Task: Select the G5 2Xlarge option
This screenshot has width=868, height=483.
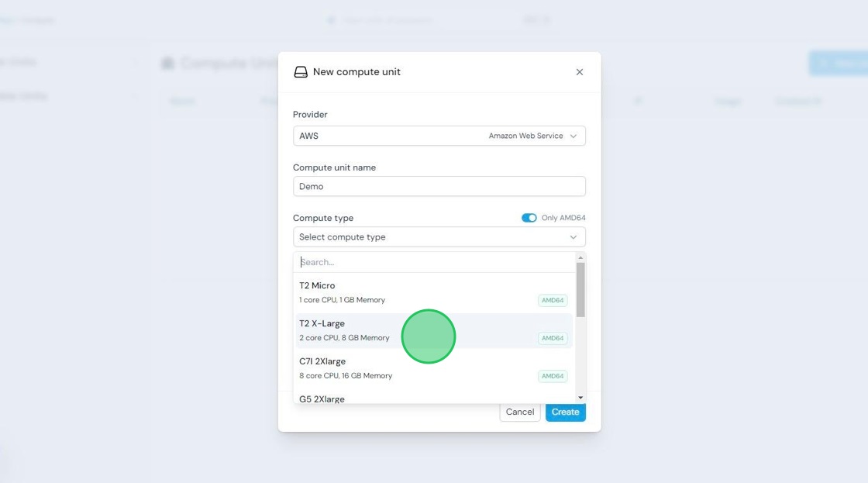Action: 434,398
